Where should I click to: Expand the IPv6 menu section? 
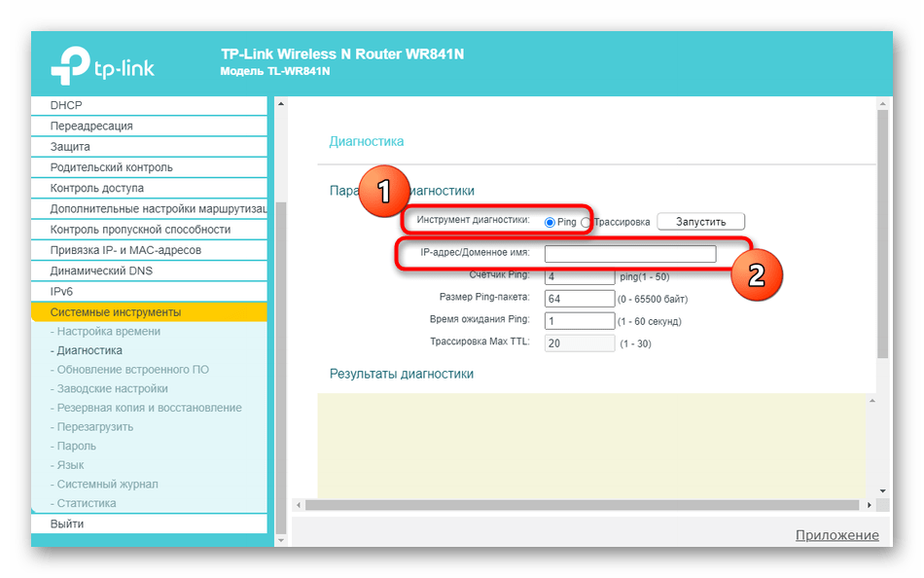tap(61, 291)
